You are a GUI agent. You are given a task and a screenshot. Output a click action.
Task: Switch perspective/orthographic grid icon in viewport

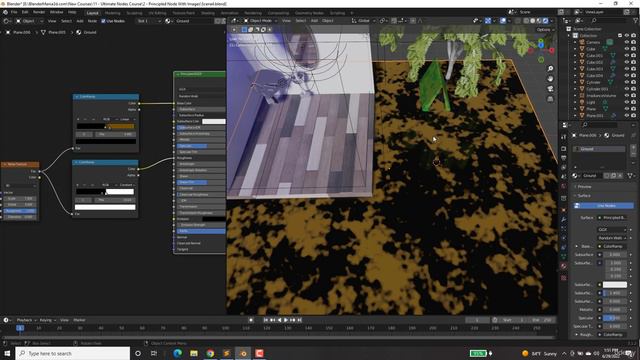tap(550, 98)
